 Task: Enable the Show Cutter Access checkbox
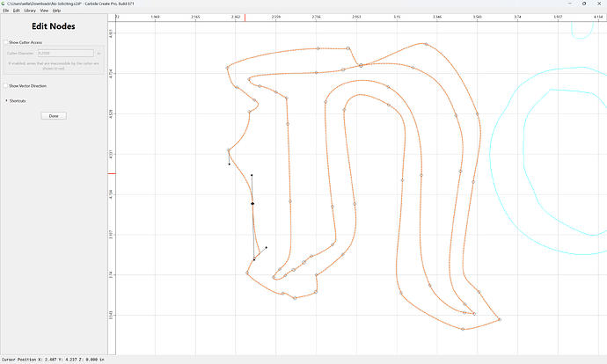coord(6,42)
